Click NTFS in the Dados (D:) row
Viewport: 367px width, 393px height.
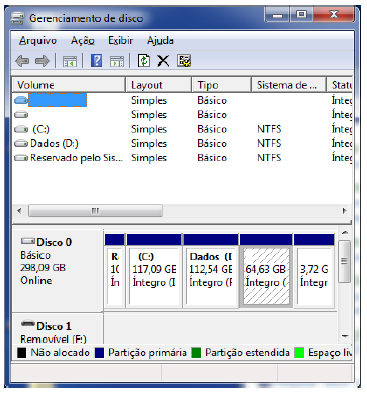click(x=269, y=144)
